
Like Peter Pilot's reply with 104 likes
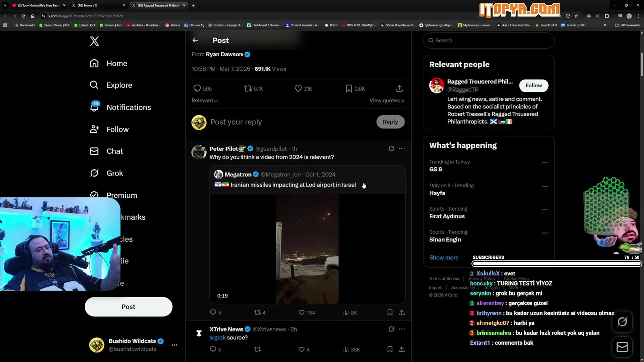[x=306, y=312]
